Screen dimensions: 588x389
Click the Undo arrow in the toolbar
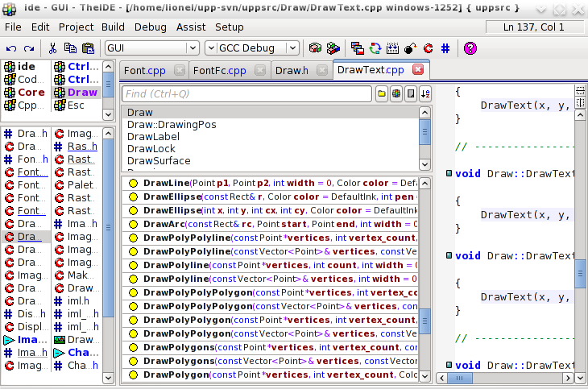coord(10,48)
